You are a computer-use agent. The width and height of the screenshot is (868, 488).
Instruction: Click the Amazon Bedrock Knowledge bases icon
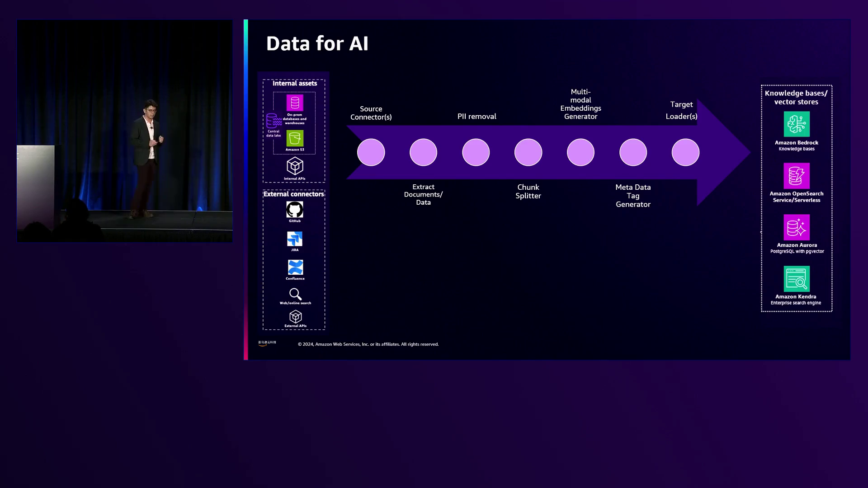click(x=796, y=124)
